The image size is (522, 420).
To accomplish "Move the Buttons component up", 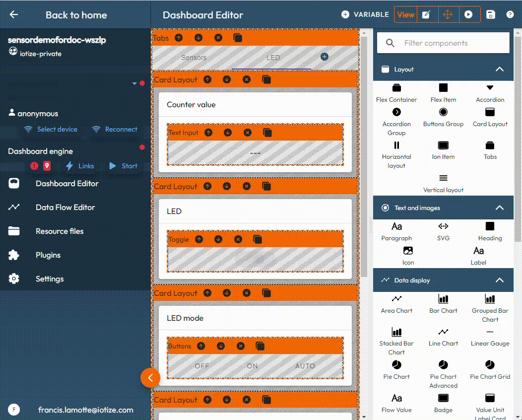I will click(201, 346).
